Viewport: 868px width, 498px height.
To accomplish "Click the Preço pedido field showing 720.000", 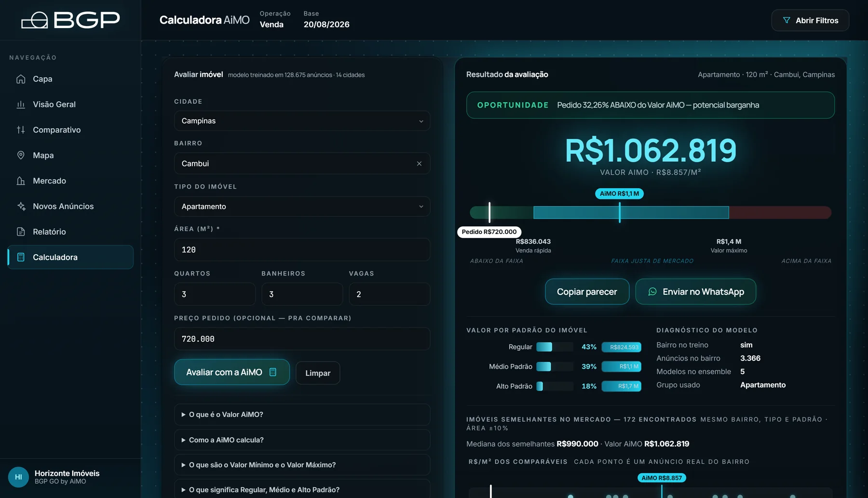I will point(302,339).
